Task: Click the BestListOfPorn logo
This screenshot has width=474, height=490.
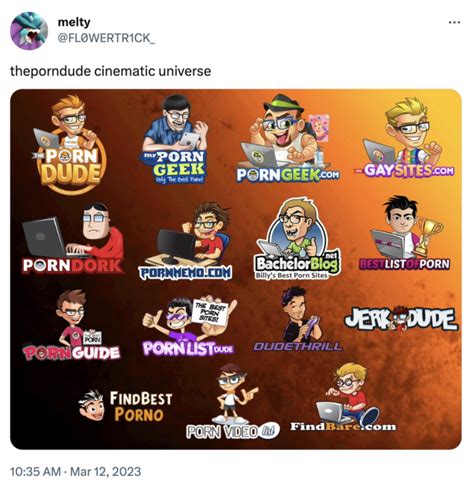Action: click(x=404, y=233)
